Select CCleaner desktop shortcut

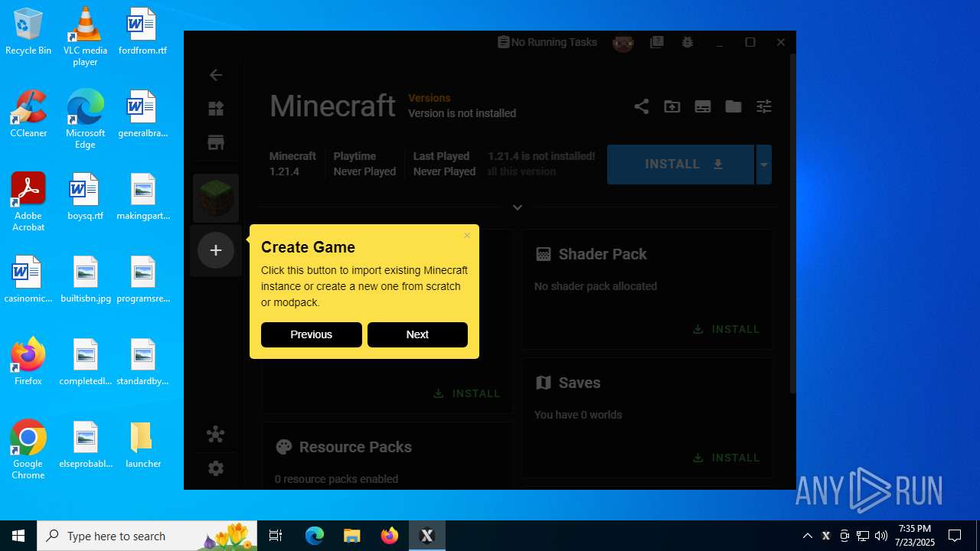pos(28,114)
